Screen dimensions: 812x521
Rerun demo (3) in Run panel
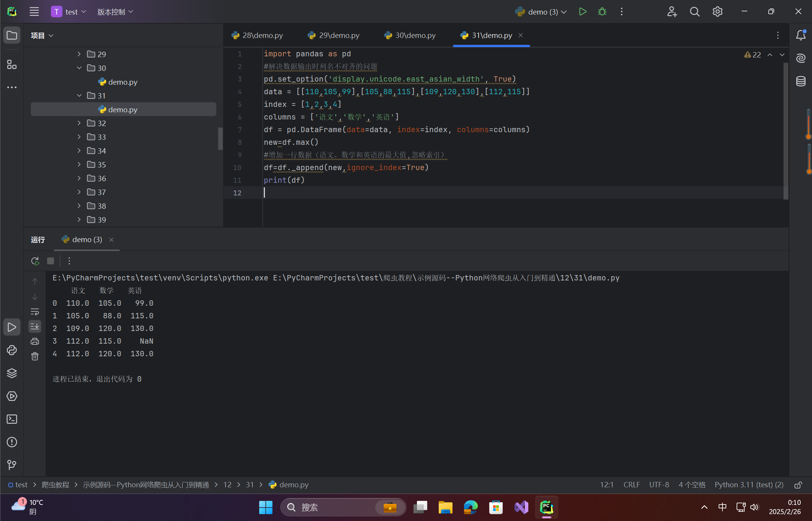pos(35,261)
